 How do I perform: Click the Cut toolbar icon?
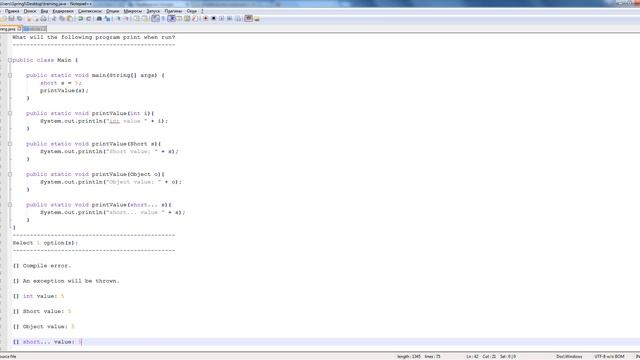pyautogui.click(x=53, y=19)
